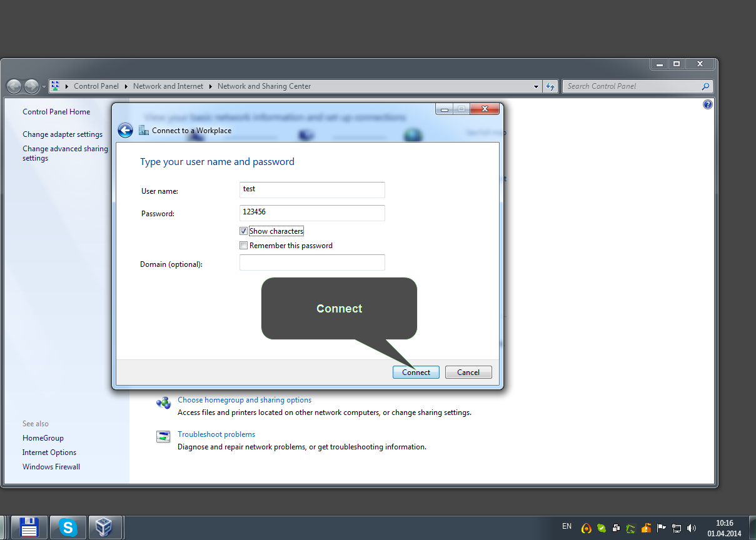
Task: Untick the Show characters checkbox
Action: point(244,231)
